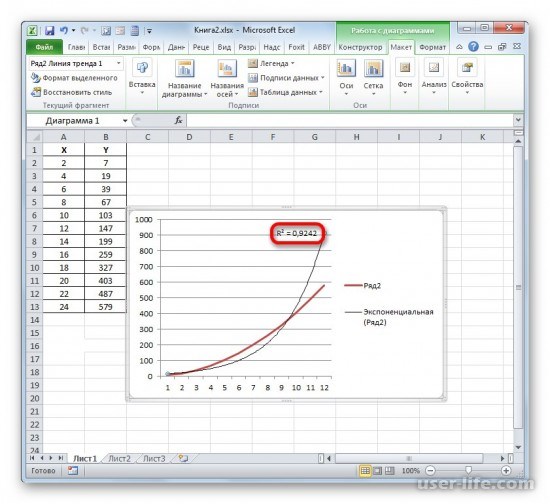Switch to sheet Лист2
Screen dimensions: 550x504
click(x=119, y=458)
